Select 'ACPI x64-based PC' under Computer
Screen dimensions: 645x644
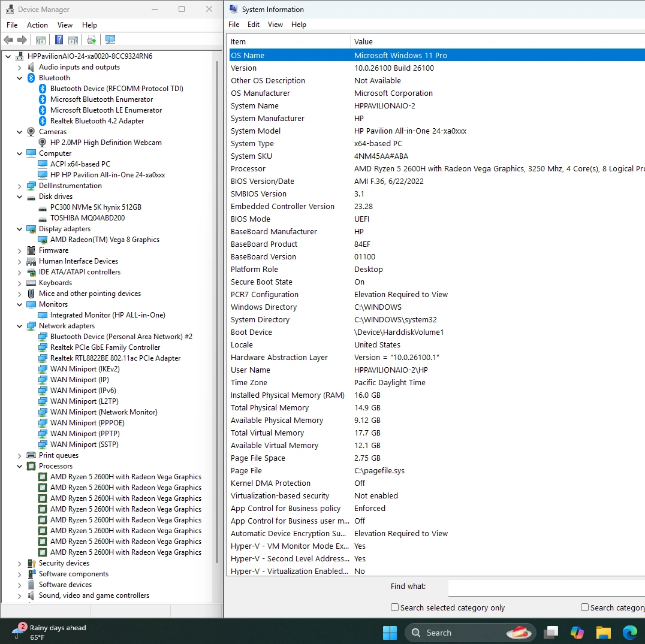tap(80, 164)
